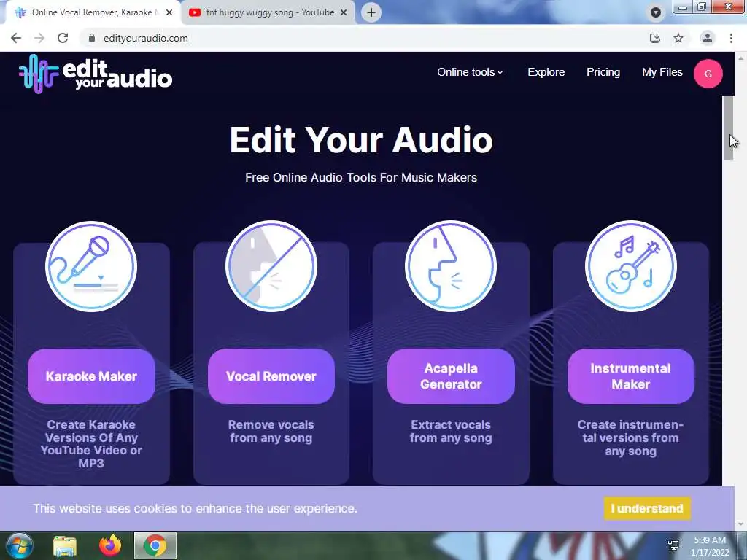The height and width of the screenshot is (560, 747).
Task: Open the pink G user avatar
Action: click(x=708, y=74)
